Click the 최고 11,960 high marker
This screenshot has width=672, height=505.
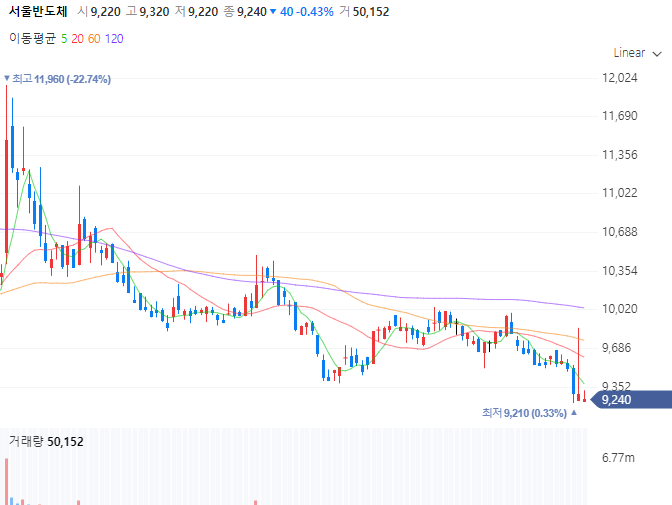coord(57,79)
